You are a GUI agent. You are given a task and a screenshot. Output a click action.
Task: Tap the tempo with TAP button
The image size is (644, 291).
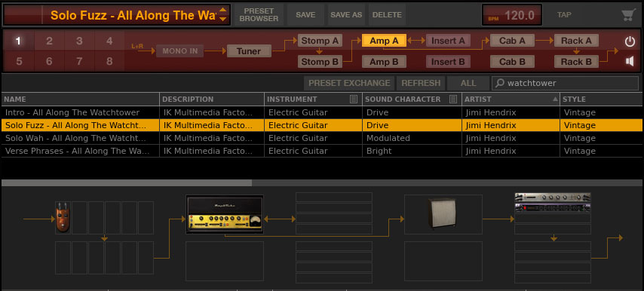(564, 15)
